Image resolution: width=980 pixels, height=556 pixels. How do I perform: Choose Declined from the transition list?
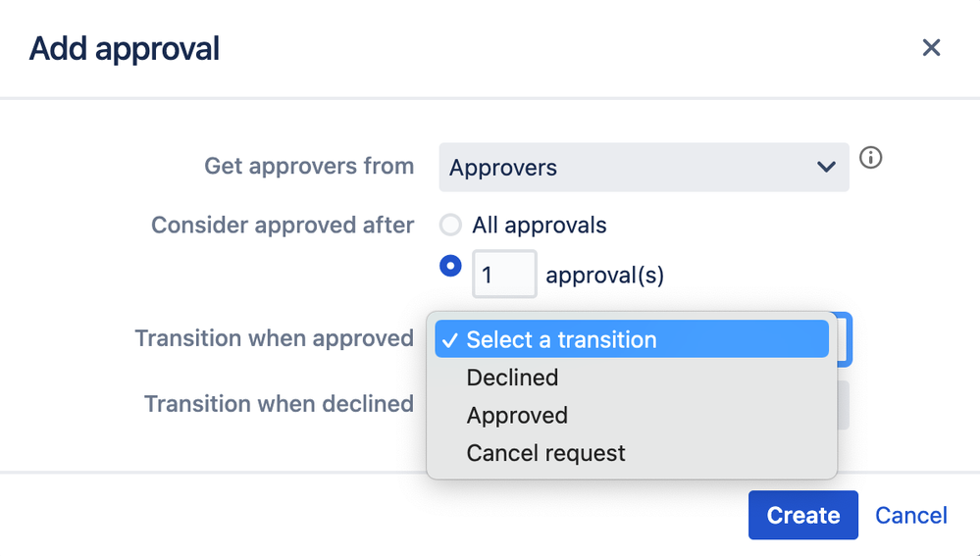coord(512,378)
